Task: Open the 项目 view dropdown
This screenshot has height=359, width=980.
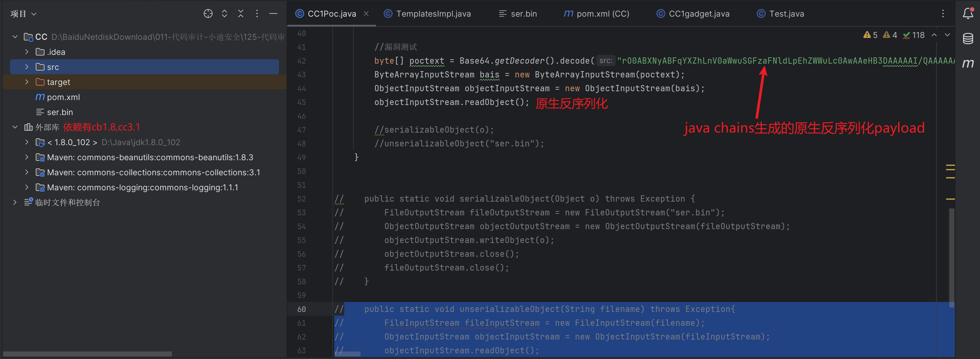Action: [x=23, y=13]
